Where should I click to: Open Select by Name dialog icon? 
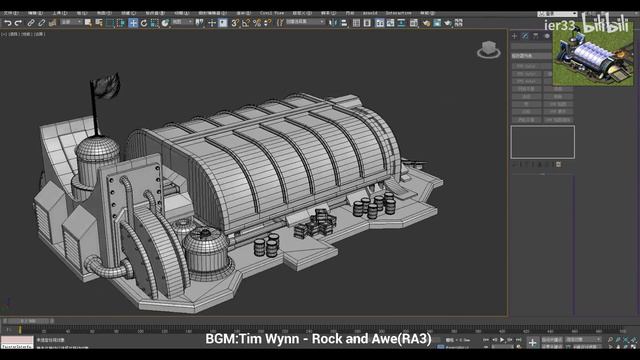click(99, 23)
